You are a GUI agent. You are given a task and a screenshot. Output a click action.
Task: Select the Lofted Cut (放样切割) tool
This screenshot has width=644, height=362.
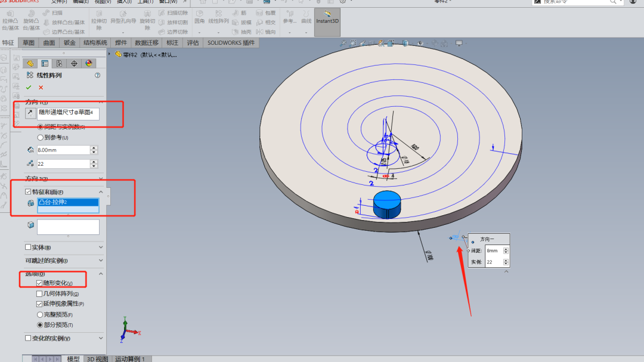(173, 22)
